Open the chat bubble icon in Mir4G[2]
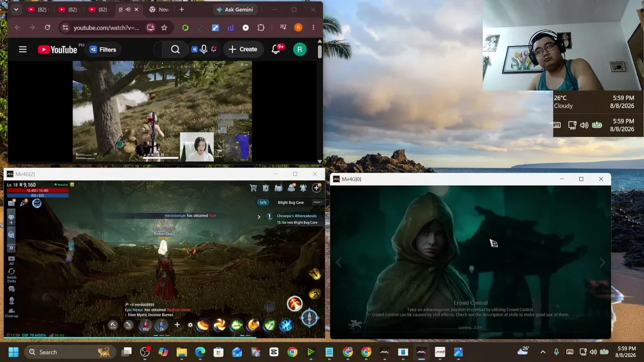 pyautogui.click(x=11, y=289)
